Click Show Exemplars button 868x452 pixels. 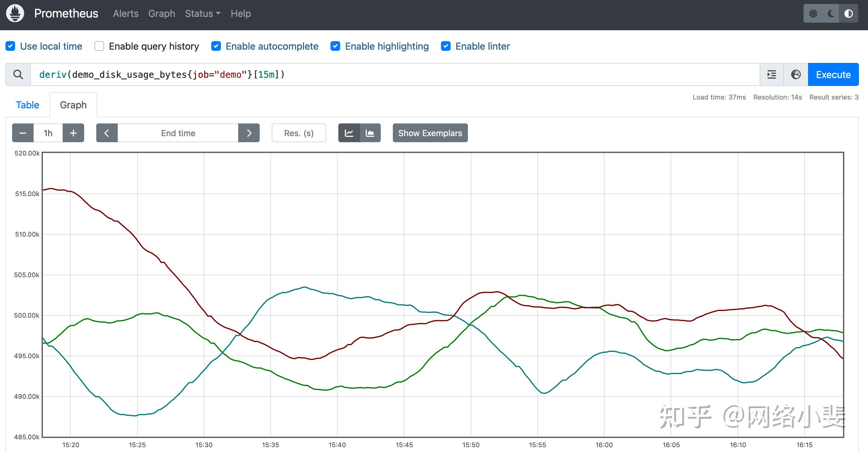430,133
